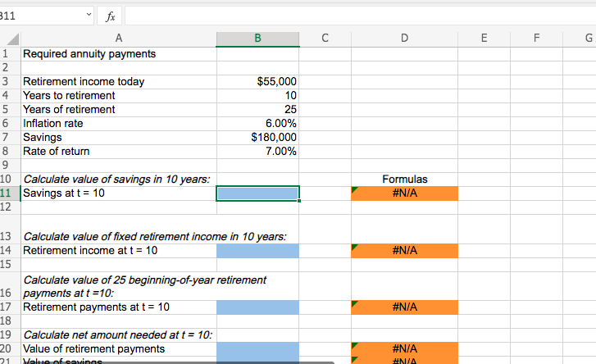
Task: Click the fill handle of cell B11
Action: pos(299,201)
